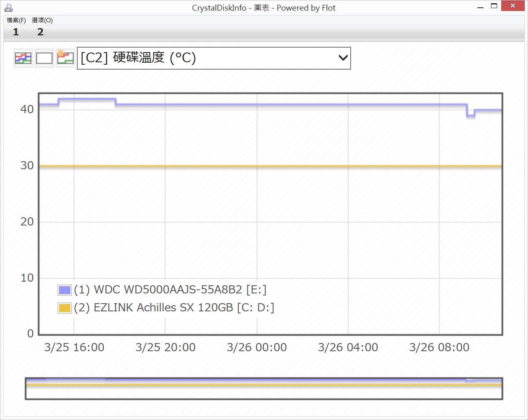Click the 3/25 16:00 time axis label
The width and height of the screenshot is (528, 420).
click(74, 347)
